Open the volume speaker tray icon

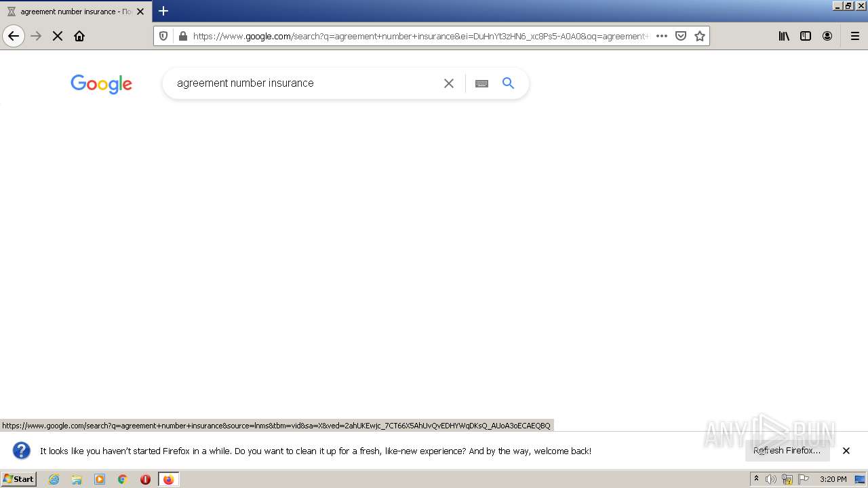[771, 479]
